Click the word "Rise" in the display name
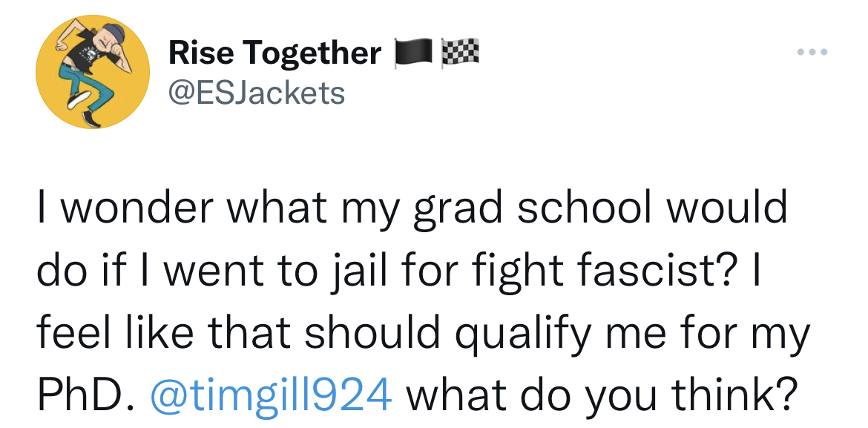This screenshot has width=868, height=428. [x=200, y=53]
